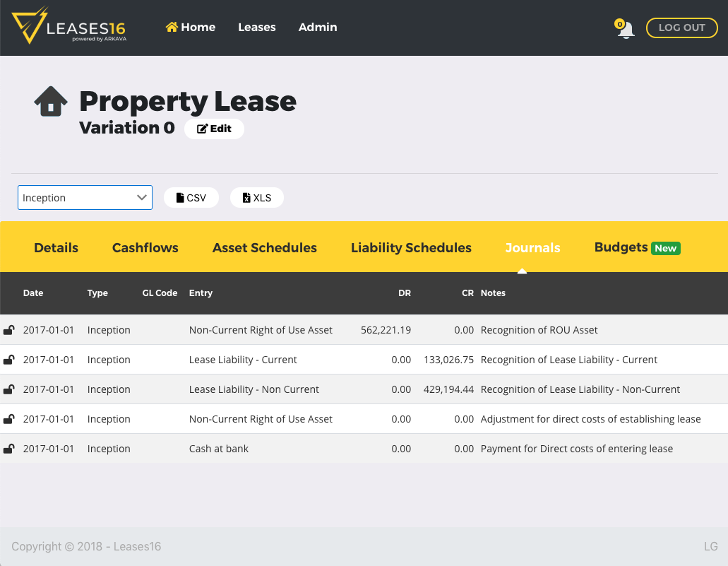Open the Leases page from the navbar
This screenshot has height=566, width=728.
tap(256, 27)
